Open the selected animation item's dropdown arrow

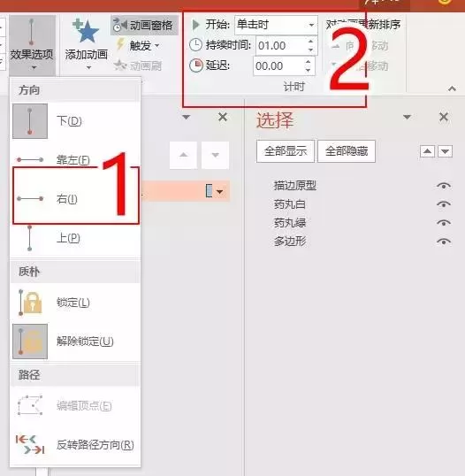click(220, 192)
